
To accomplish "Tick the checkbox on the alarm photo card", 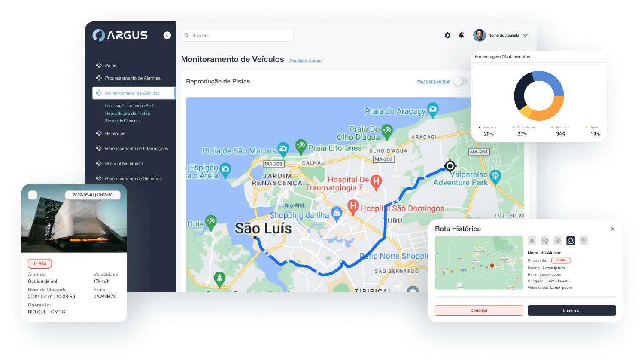I will (x=33, y=195).
